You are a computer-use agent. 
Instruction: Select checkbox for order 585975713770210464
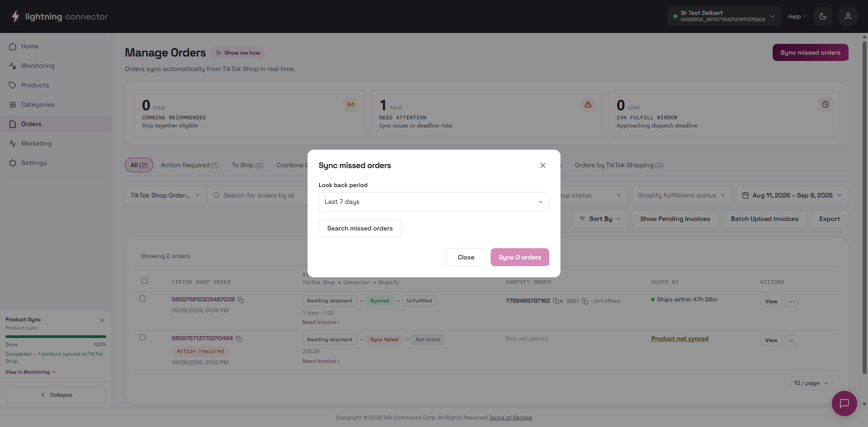pos(142,338)
